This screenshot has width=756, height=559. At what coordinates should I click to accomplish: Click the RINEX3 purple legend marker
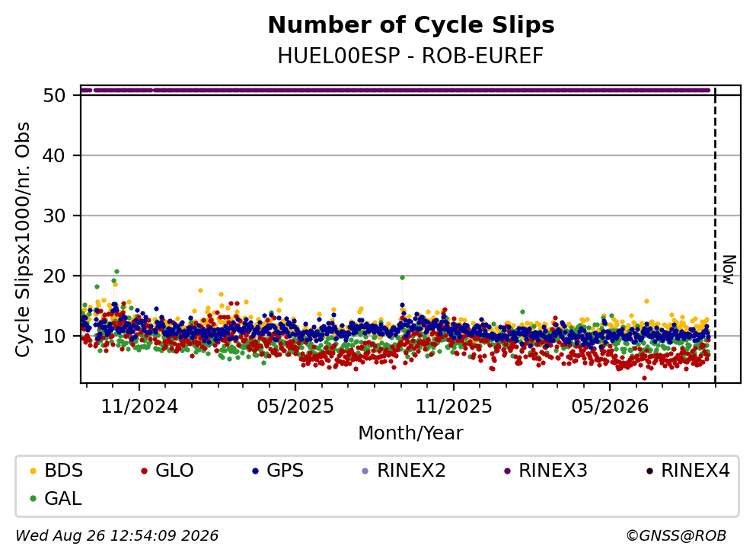(x=507, y=471)
